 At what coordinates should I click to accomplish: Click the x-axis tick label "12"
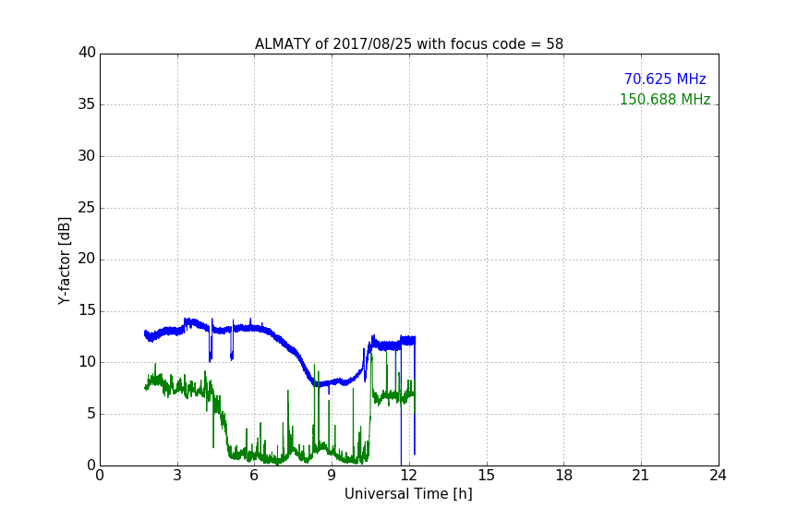[408, 476]
